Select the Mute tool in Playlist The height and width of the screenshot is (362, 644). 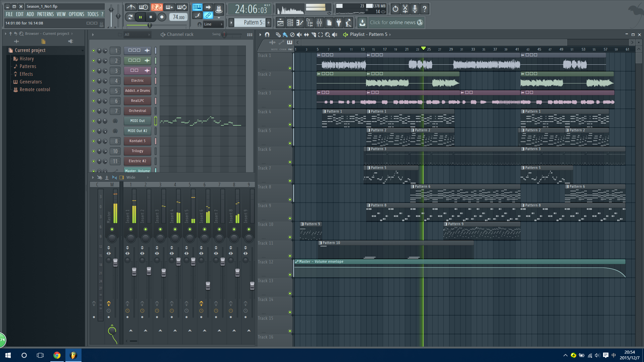(299, 35)
